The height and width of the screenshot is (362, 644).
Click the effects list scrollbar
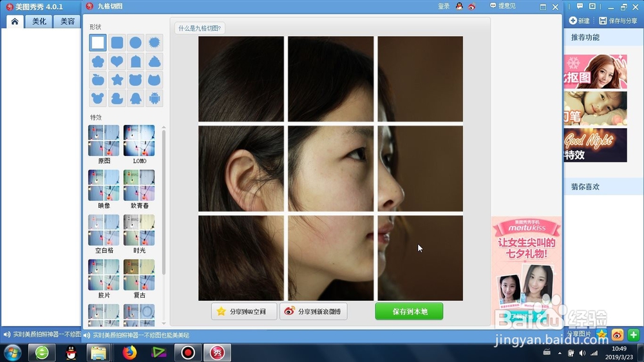coord(164,202)
